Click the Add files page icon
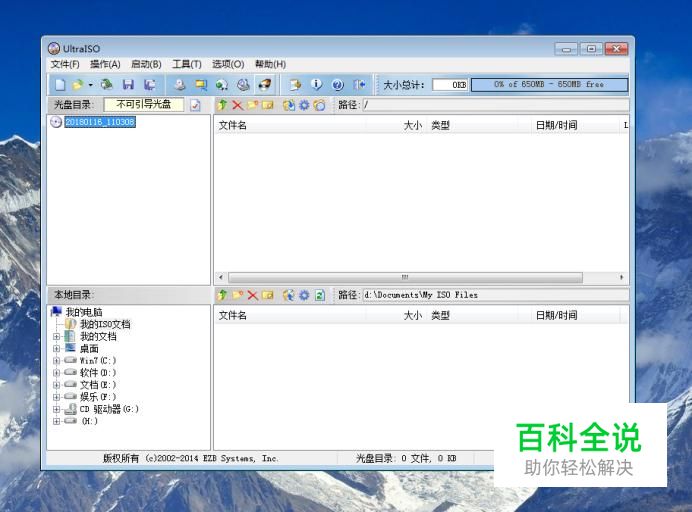692x512 pixels. 295,84
